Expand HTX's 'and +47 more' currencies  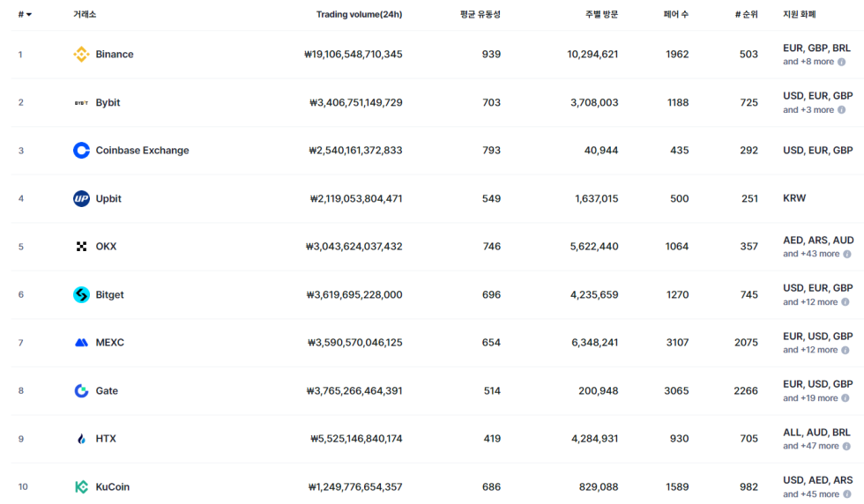pyautogui.click(x=811, y=447)
